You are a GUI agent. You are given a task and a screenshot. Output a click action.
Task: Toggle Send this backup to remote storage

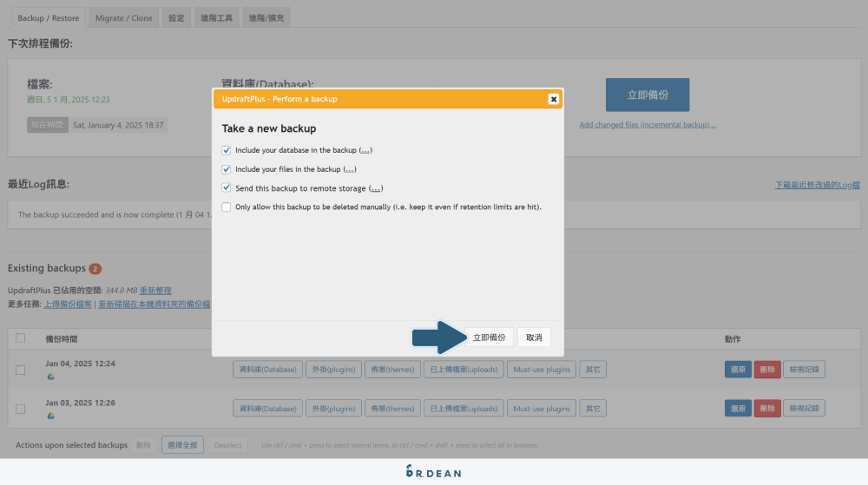[227, 188]
